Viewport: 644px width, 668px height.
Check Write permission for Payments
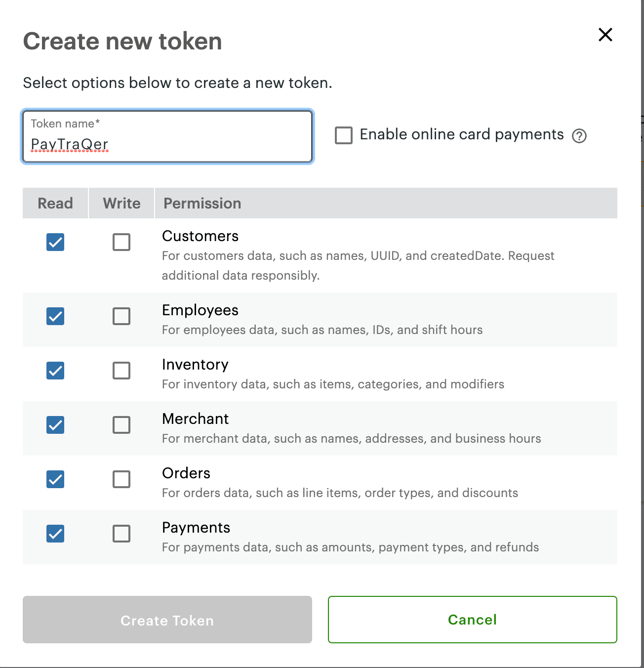(x=121, y=534)
